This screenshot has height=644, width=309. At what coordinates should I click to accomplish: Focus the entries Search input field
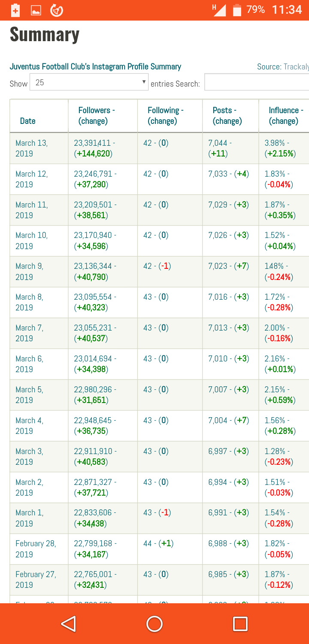click(257, 82)
